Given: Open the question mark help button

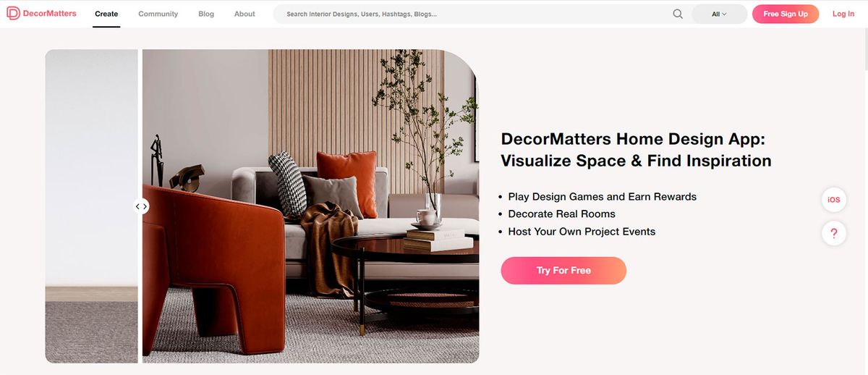Looking at the screenshot, I should 834,234.
